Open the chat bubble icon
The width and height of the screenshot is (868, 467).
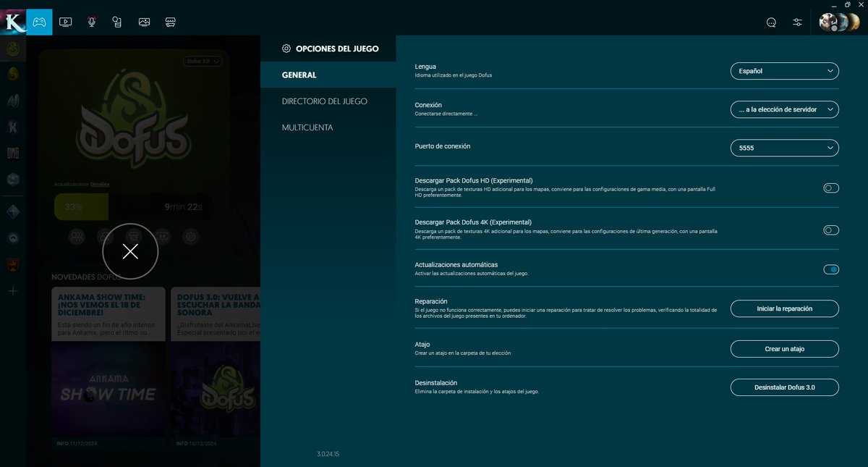pyautogui.click(x=771, y=22)
